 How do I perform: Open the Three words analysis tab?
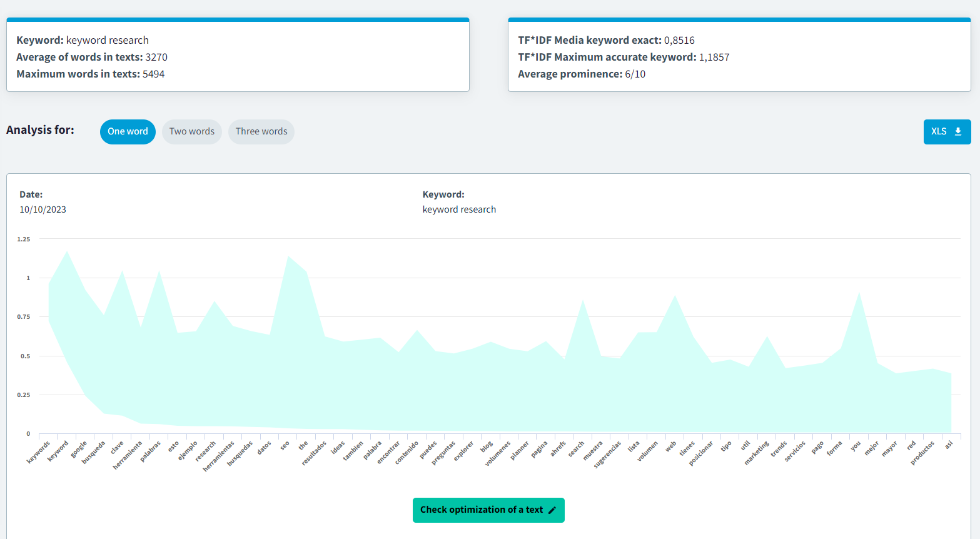click(261, 131)
